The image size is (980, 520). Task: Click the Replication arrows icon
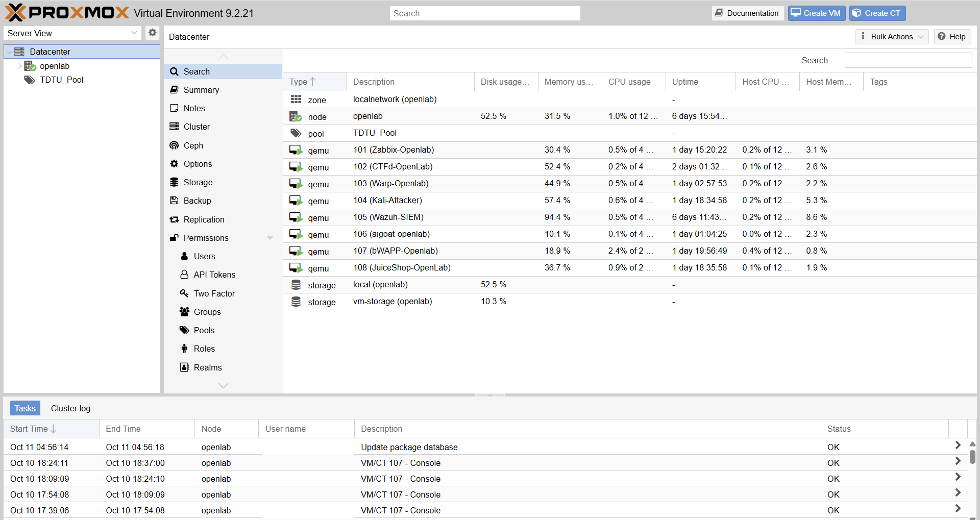point(174,219)
